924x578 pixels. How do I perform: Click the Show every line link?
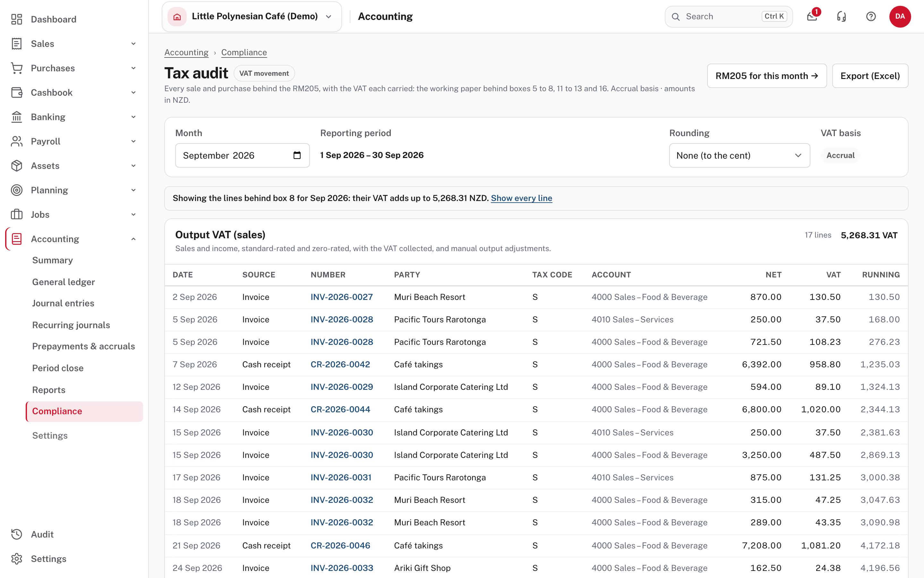coord(522,198)
